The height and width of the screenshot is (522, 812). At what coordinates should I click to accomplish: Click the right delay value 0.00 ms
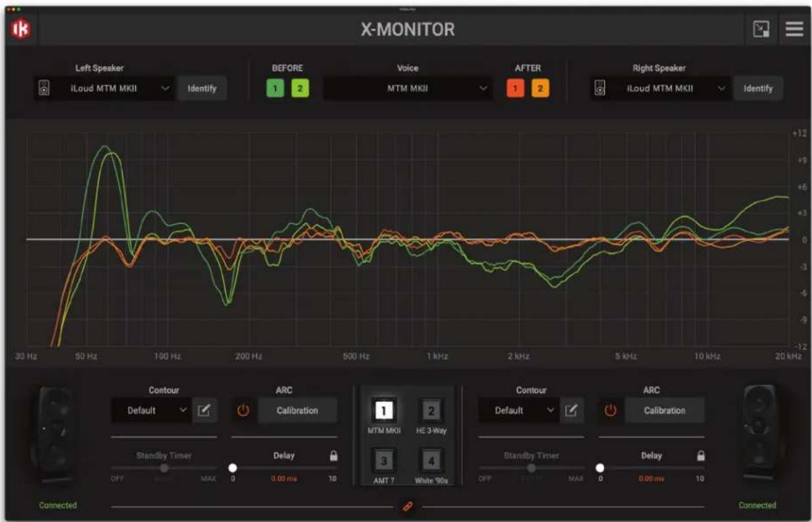(x=651, y=479)
